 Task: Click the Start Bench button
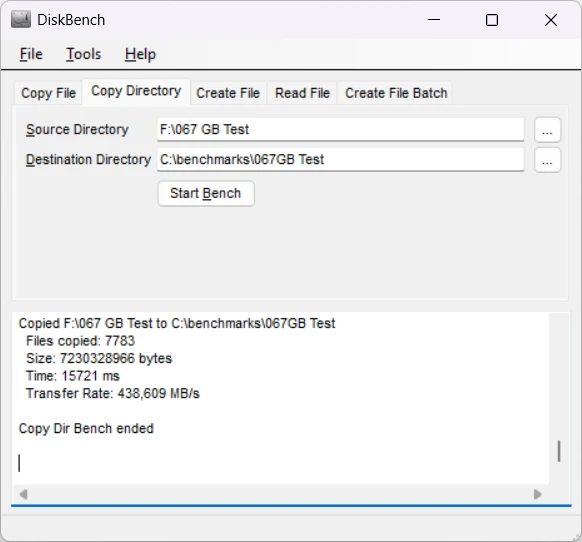[206, 193]
